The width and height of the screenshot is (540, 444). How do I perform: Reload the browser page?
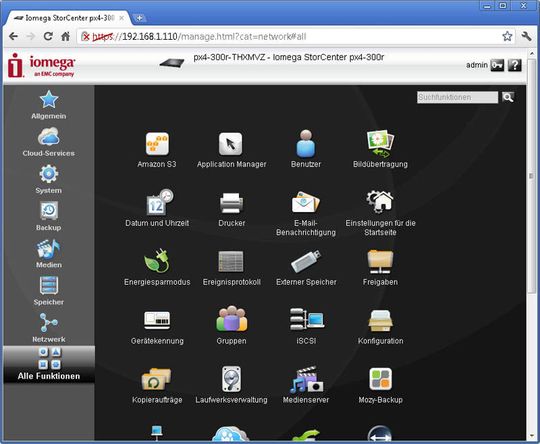[48, 36]
